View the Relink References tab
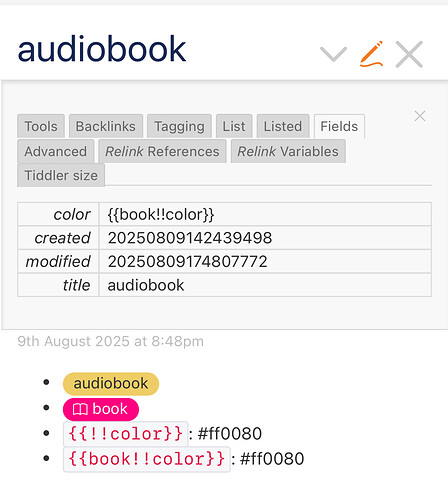This screenshot has width=448, height=500. point(162,151)
